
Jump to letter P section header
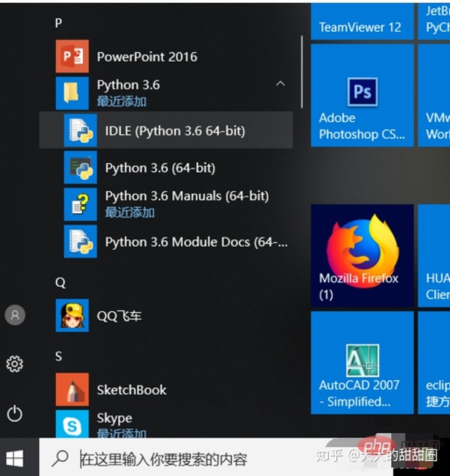pyautogui.click(x=59, y=23)
